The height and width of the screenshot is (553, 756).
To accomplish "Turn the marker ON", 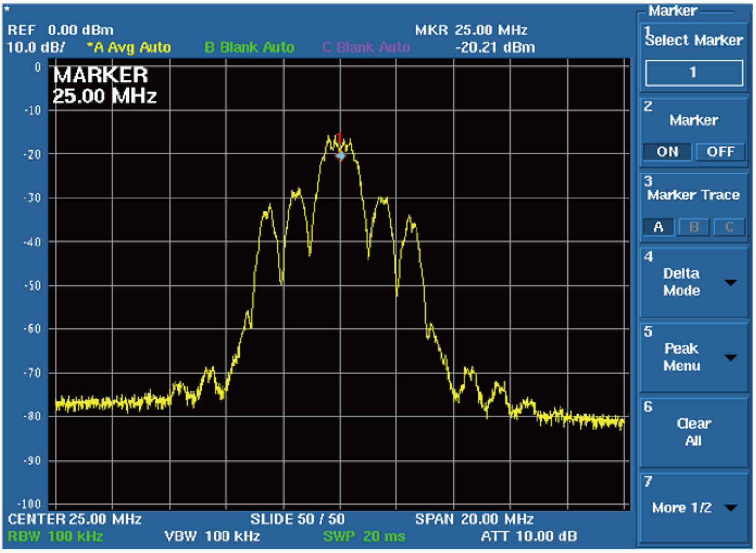I will [x=667, y=152].
